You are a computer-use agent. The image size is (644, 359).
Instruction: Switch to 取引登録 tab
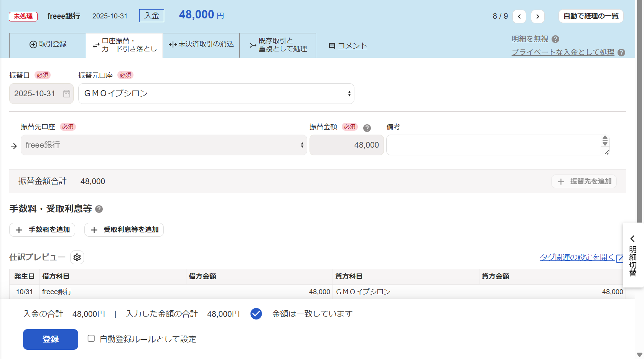coord(48,45)
